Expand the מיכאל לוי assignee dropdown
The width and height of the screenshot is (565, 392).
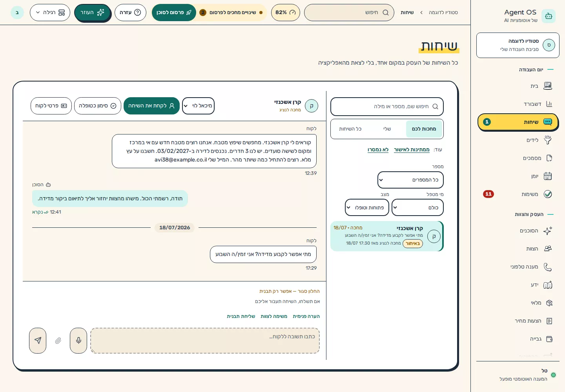coord(198,106)
